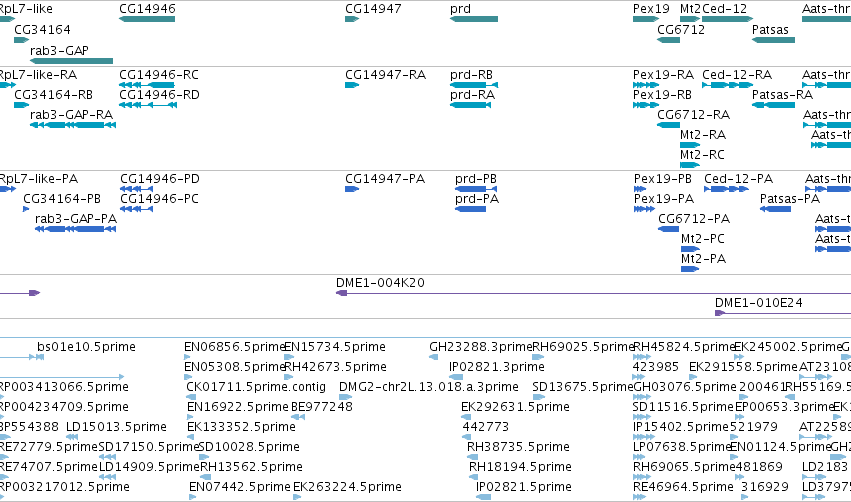Select the prd-PA protein bar

pyautogui.click(x=470, y=209)
